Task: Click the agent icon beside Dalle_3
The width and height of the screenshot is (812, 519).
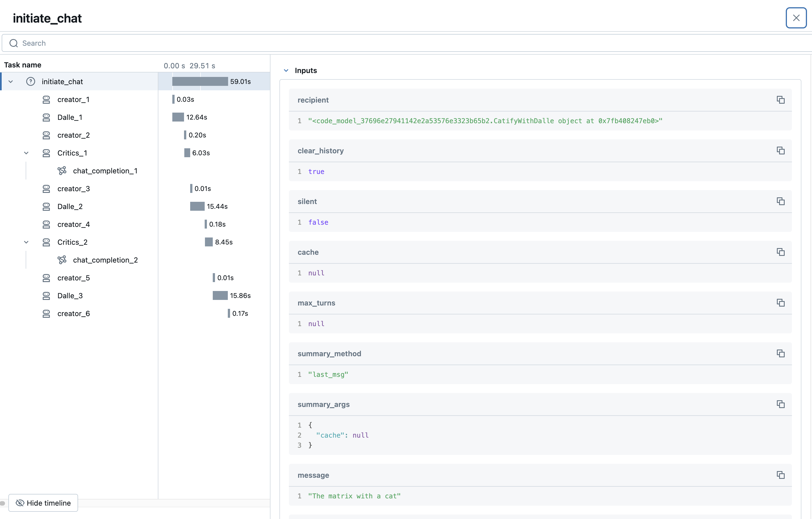Action: point(46,295)
